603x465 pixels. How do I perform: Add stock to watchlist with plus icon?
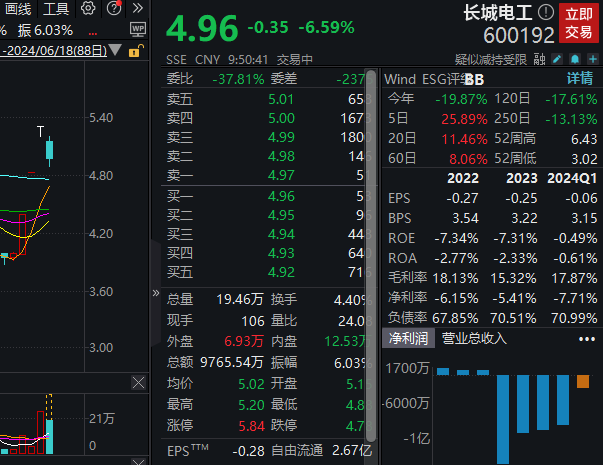(593, 59)
